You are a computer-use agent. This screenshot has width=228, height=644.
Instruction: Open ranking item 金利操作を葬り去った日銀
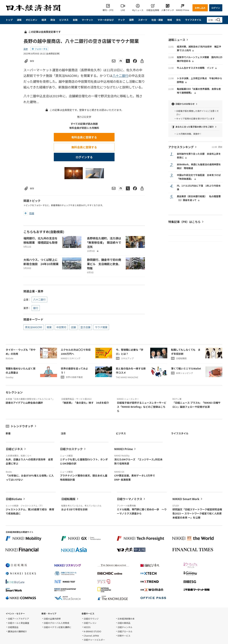(x=199, y=156)
